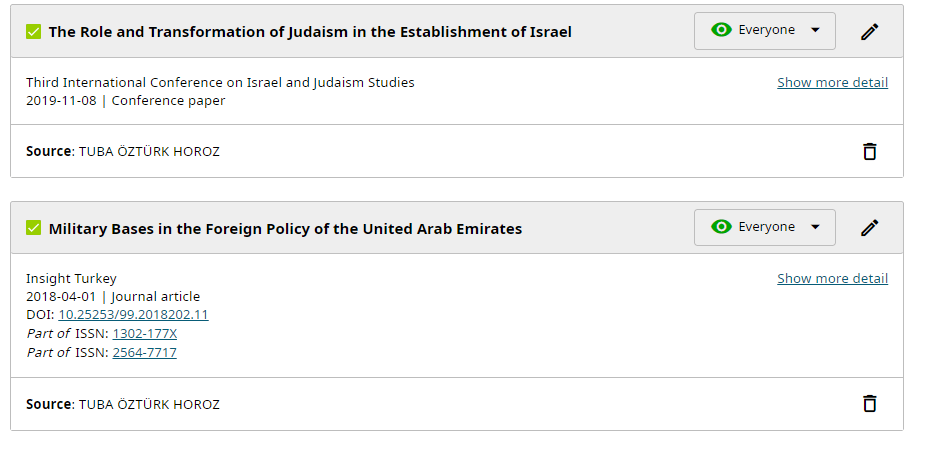This screenshot has width=930, height=469.
Task: Select the Military Bases Foreign Policy title
Action: 285,229
